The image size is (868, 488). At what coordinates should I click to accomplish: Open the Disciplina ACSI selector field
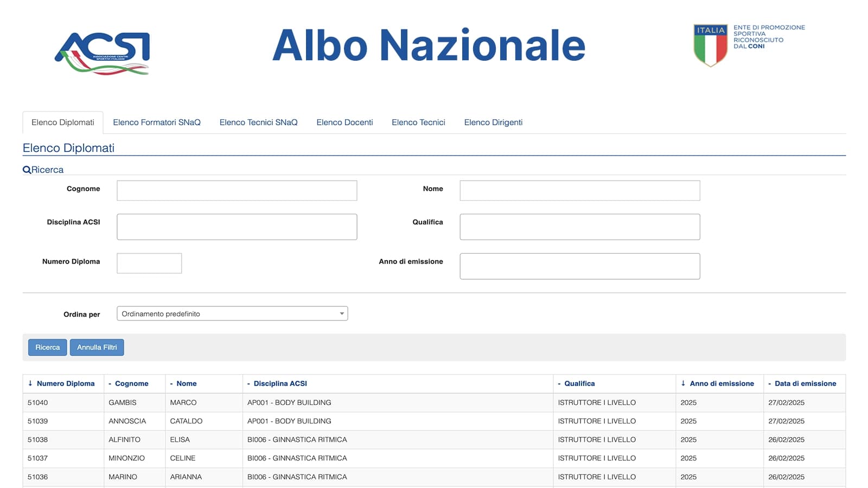point(237,227)
